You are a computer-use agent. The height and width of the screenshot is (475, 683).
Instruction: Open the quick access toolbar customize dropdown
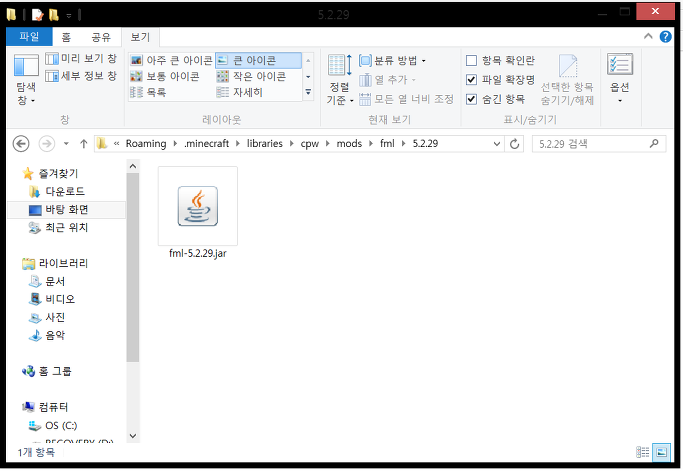click(x=69, y=16)
